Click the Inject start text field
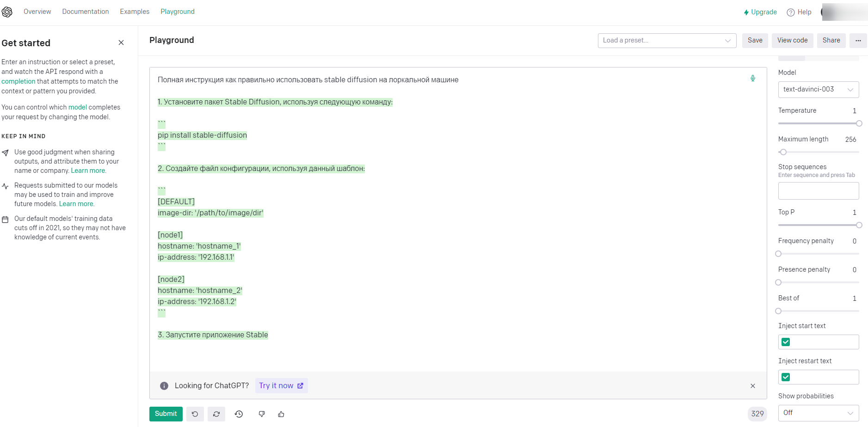Screen dimensions: 868x427 tap(819, 342)
